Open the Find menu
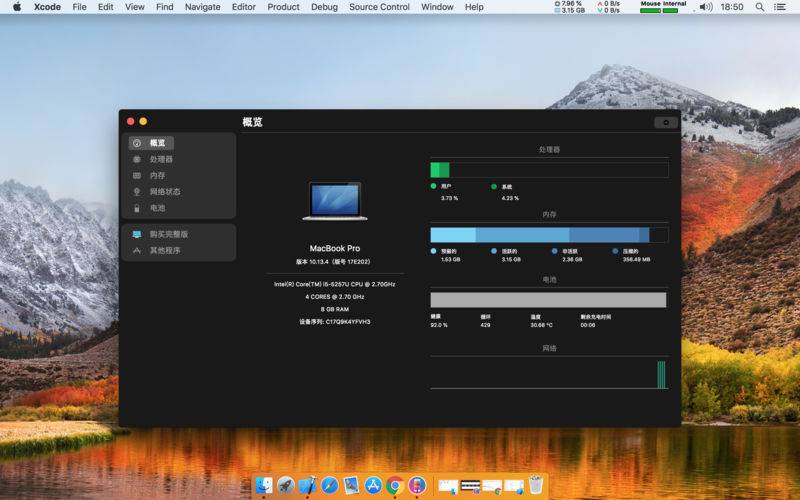This screenshot has height=500, width=800. click(164, 7)
